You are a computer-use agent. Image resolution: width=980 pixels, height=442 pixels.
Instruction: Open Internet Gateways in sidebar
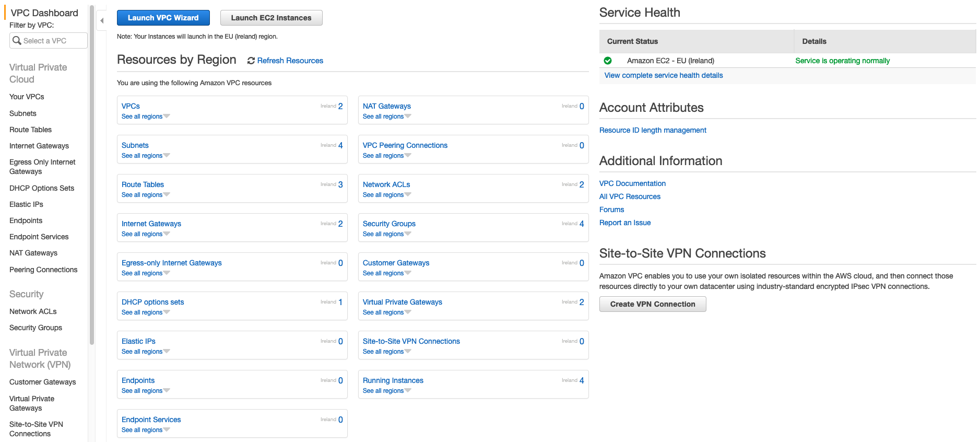[x=39, y=146]
